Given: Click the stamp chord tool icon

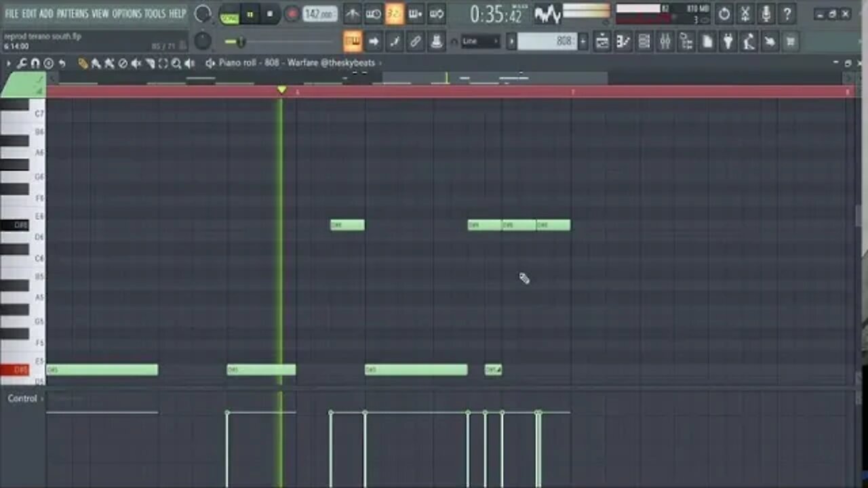Looking at the screenshot, I should (x=48, y=63).
